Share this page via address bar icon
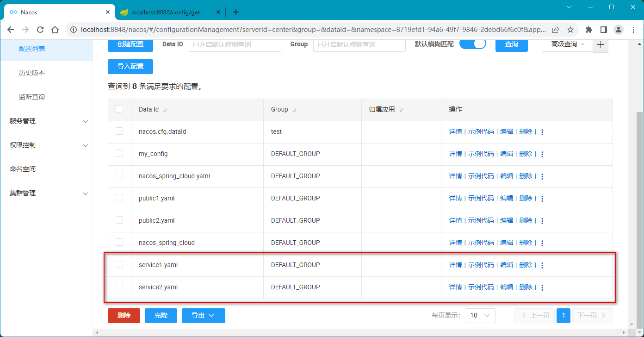 (555, 30)
